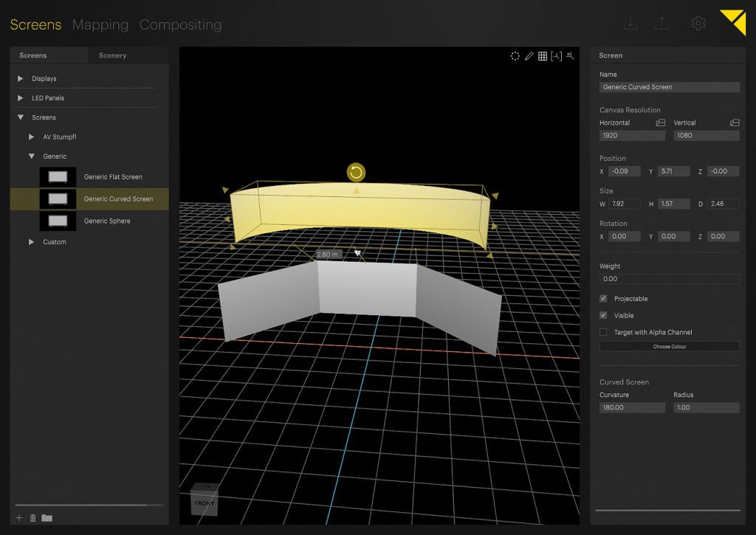Viewport: 756px width, 535px height.
Task: Select Generic Sphere in screens list
Action: [107, 221]
